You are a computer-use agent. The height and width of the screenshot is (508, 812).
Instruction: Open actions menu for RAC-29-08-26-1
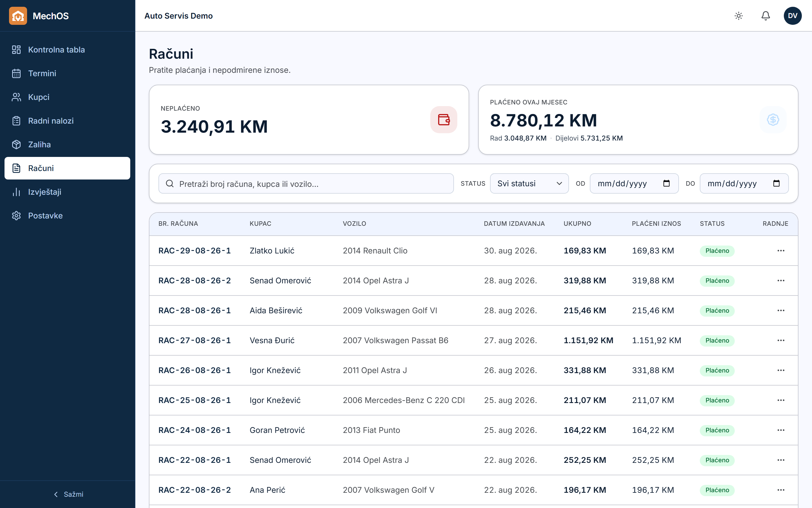point(781,251)
